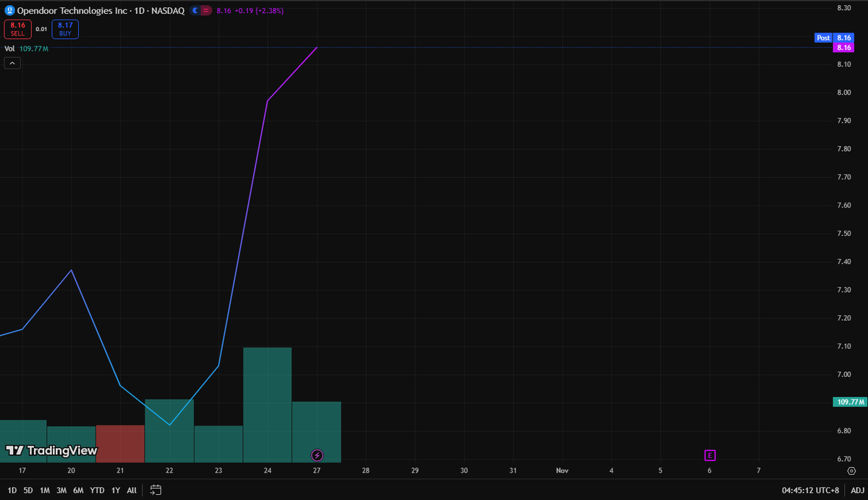
Task: Open the chart settings gear
Action: tap(851, 470)
